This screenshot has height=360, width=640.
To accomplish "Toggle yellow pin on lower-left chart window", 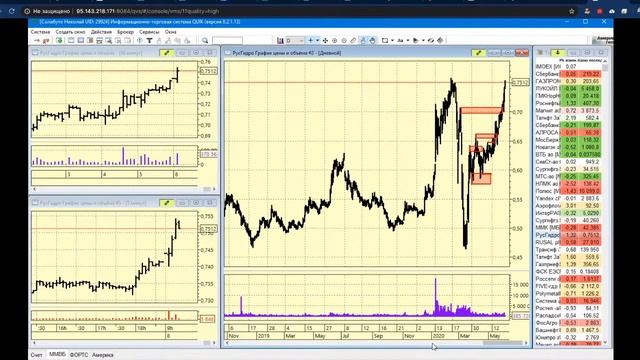I will coord(167,203).
